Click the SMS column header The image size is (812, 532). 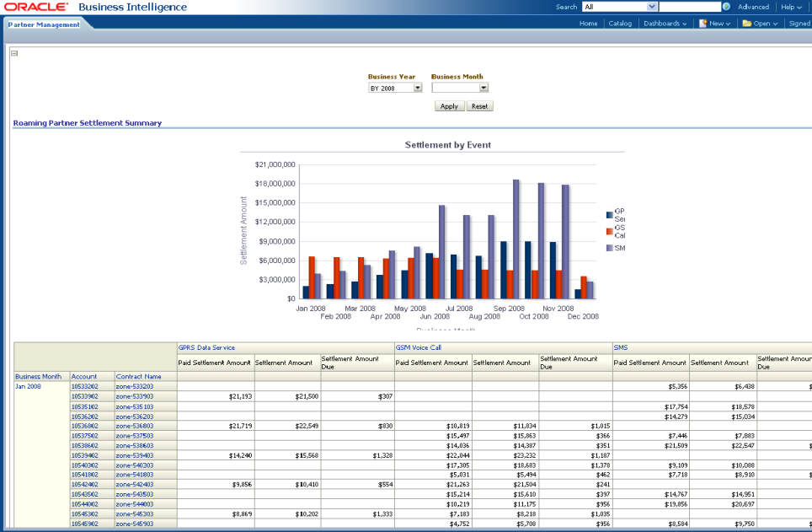click(621, 347)
